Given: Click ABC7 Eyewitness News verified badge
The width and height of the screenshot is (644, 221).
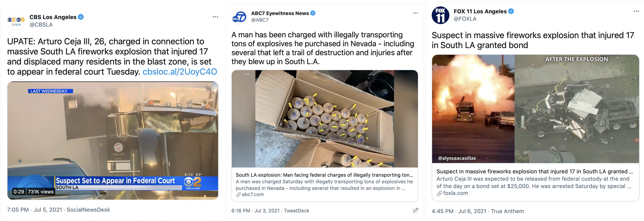Looking at the screenshot, I should [313, 13].
